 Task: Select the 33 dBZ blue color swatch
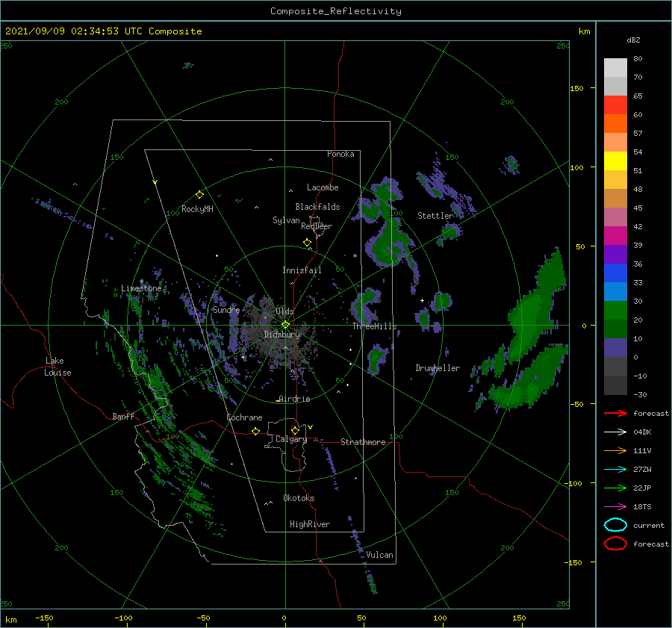[615, 273]
